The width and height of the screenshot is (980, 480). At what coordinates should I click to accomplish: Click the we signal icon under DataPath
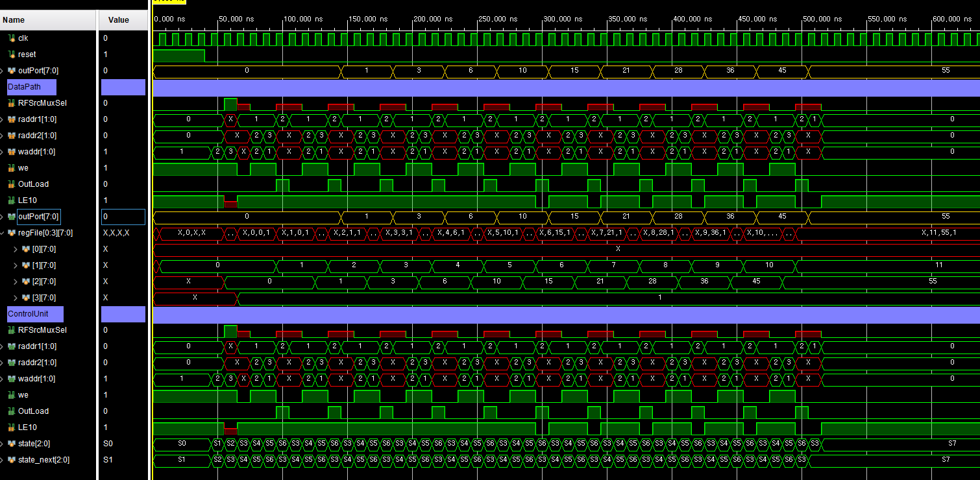pyautogui.click(x=12, y=168)
